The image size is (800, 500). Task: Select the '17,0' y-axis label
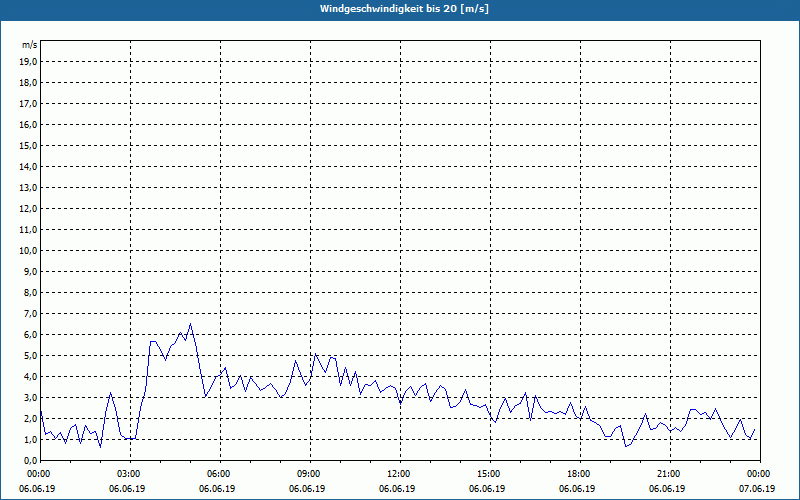pos(28,104)
